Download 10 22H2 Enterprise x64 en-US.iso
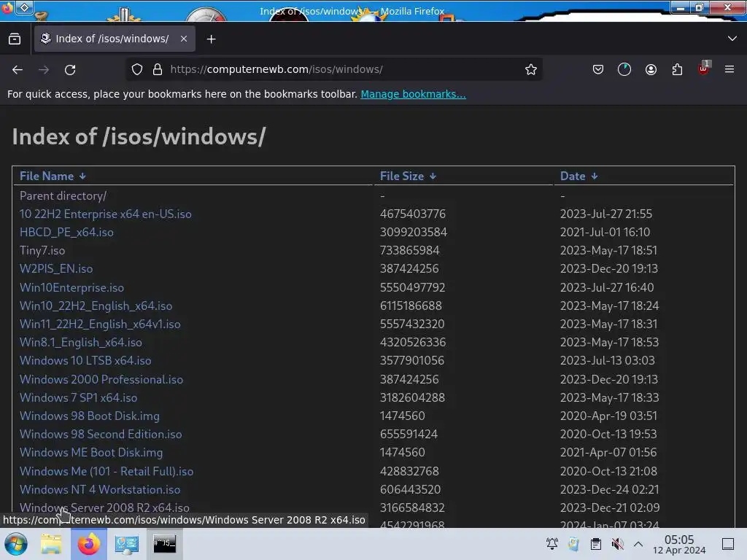Image resolution: width=747 pixels, height=560 pixels. pyautogui.click(x=105, y=214)
